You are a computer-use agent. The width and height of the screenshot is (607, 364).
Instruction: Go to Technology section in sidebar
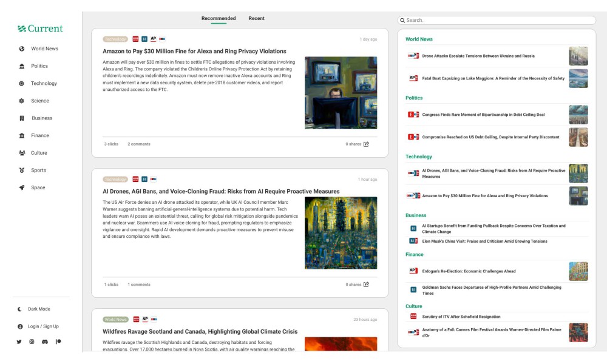pos(44,84)
